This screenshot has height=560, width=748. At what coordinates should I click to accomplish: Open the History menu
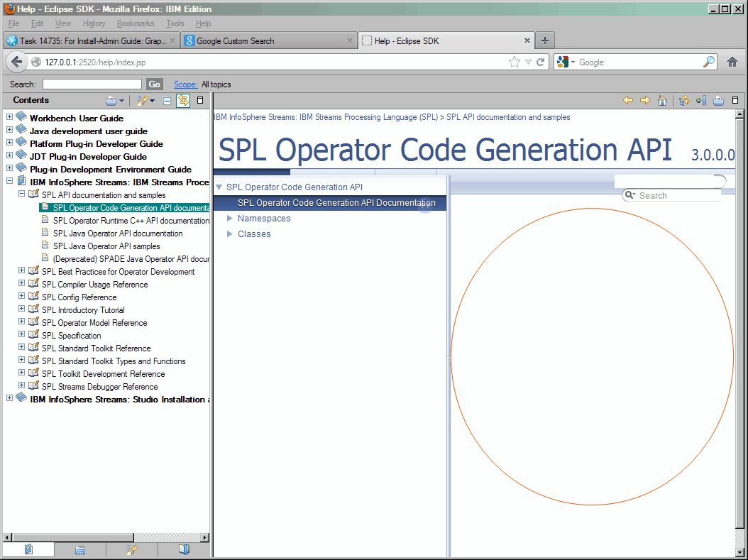[x=94, y=23]
